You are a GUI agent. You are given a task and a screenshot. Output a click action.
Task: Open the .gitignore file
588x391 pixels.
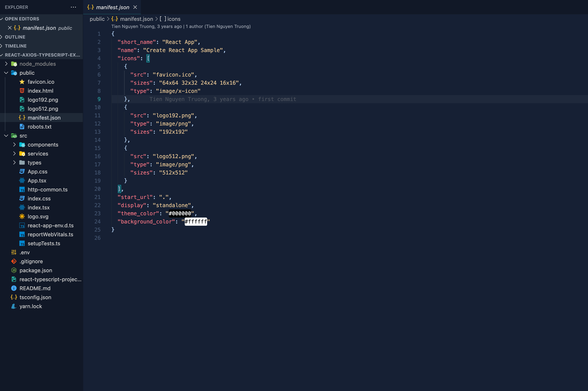pyautogui.click(x=31, y=261)
